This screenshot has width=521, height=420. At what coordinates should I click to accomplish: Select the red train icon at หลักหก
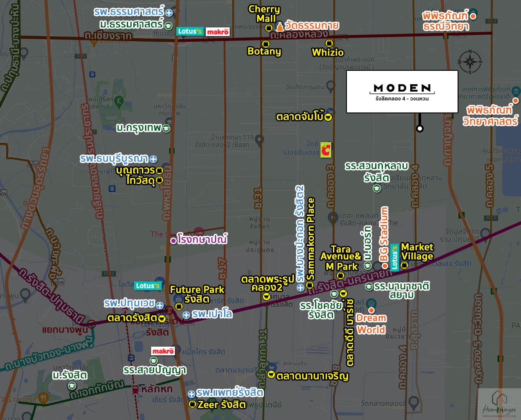click(x=136, y=389)
